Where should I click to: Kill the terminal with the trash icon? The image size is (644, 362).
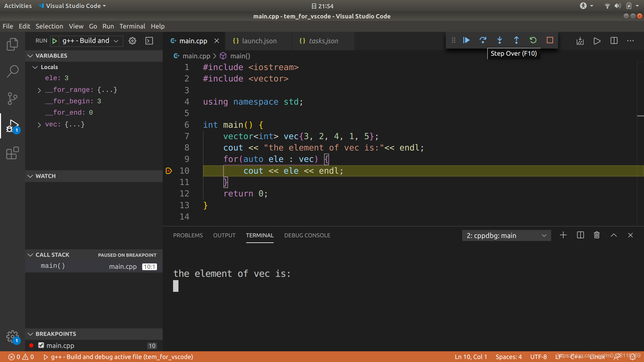coord(597,235)
